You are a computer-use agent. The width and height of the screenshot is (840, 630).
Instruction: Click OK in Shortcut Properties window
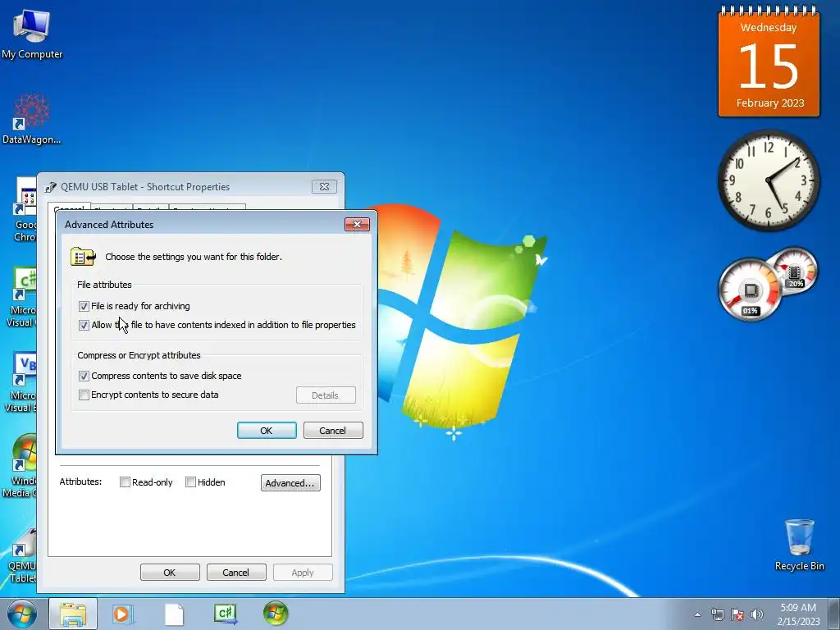coord(170,572)
